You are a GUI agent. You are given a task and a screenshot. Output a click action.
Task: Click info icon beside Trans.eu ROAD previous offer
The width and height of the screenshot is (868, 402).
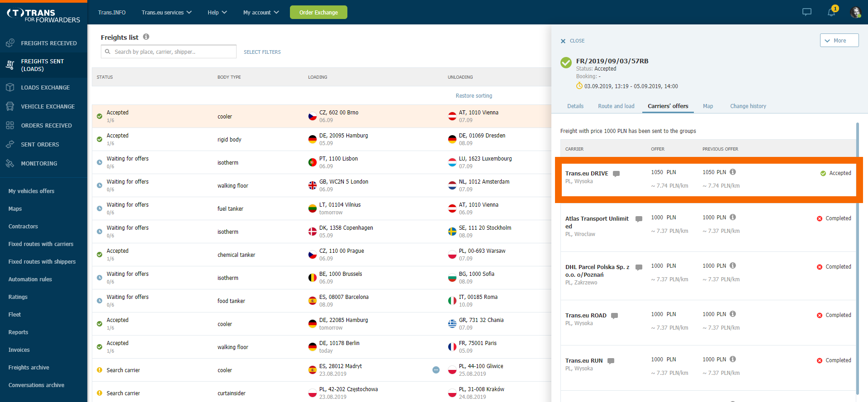click(733, 314)
